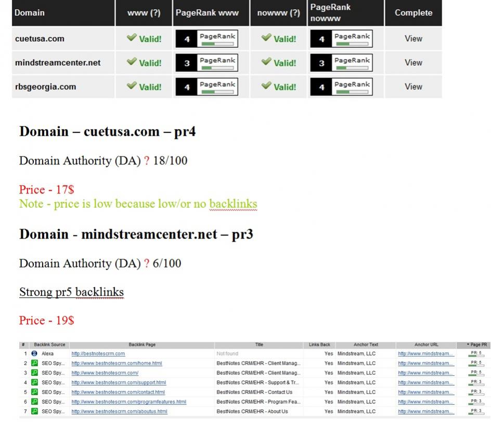Click the Title column header
The height and width of the screenshot is (422, 504).
[x=259, y=345]
